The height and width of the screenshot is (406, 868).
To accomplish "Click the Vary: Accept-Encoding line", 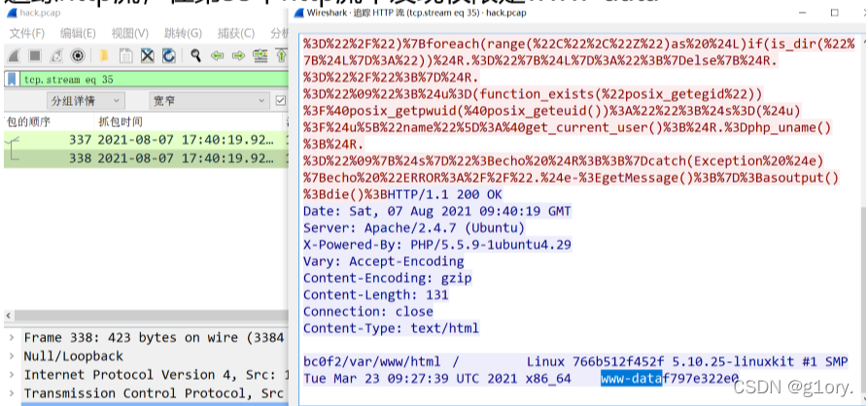I will (384, 261).
